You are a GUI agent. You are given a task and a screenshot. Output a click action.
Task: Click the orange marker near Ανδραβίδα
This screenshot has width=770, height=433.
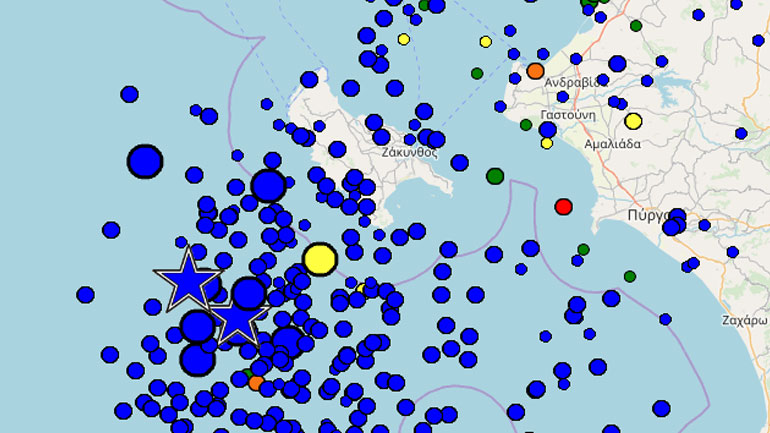click(535, 71)
